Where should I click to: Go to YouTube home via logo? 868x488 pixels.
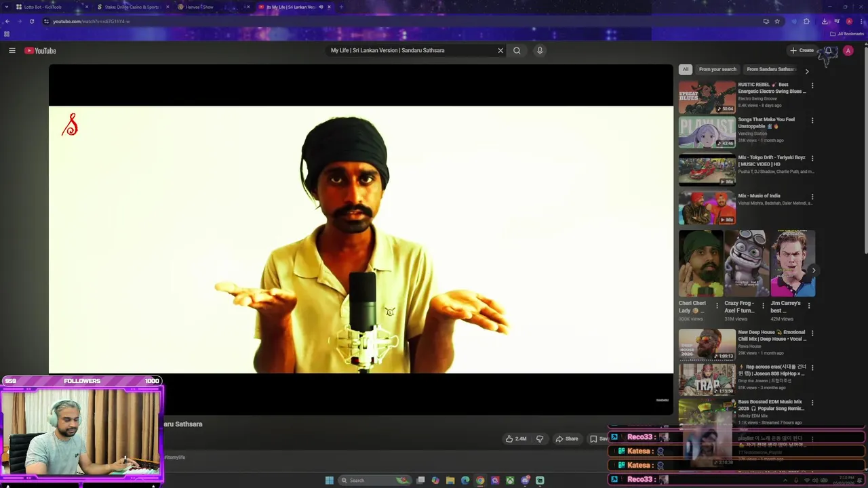[41, 51]
